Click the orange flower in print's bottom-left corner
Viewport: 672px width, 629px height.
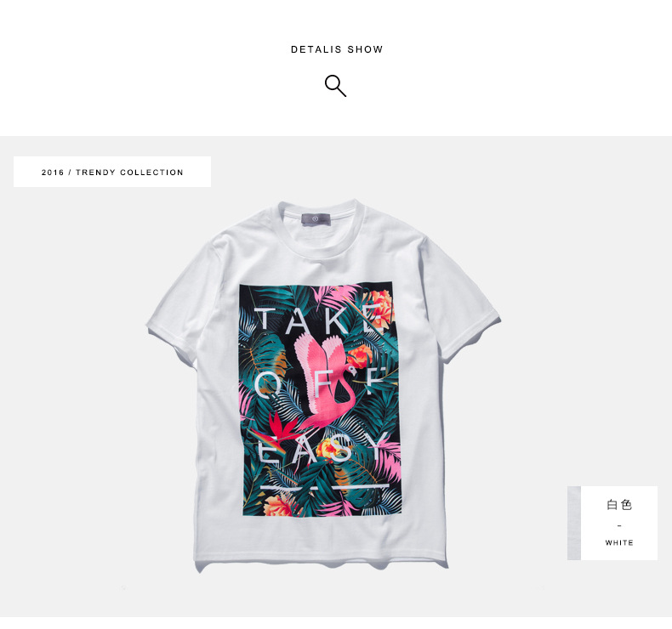(277, 506)
